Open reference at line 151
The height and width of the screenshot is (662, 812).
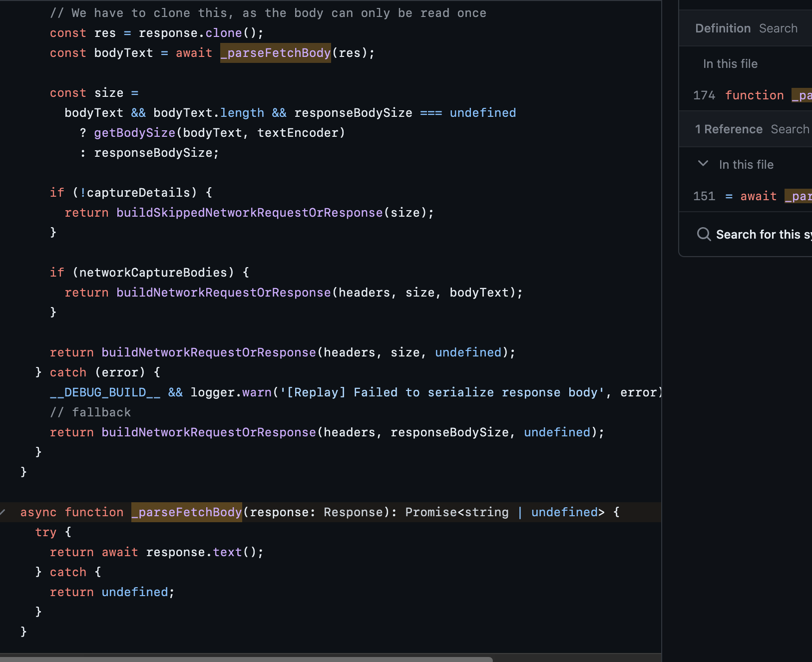point(749,196)
